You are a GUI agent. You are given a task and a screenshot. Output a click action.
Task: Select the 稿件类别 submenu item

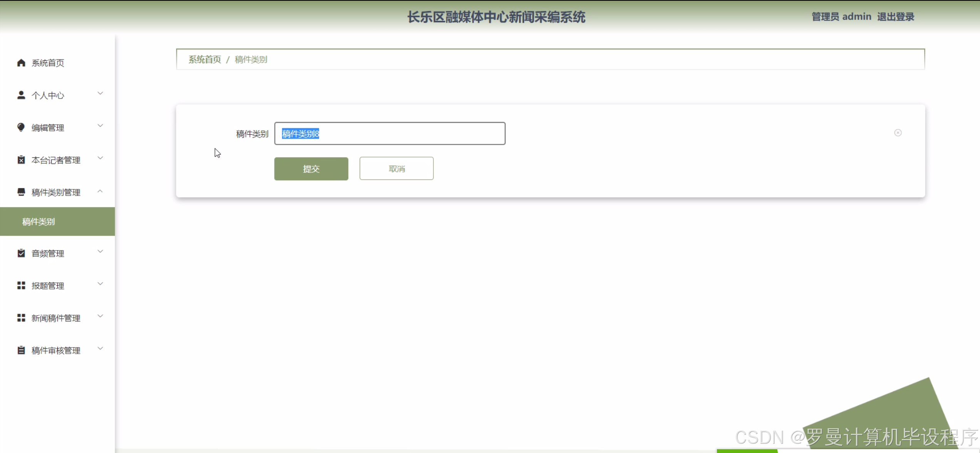click(39, 222)
